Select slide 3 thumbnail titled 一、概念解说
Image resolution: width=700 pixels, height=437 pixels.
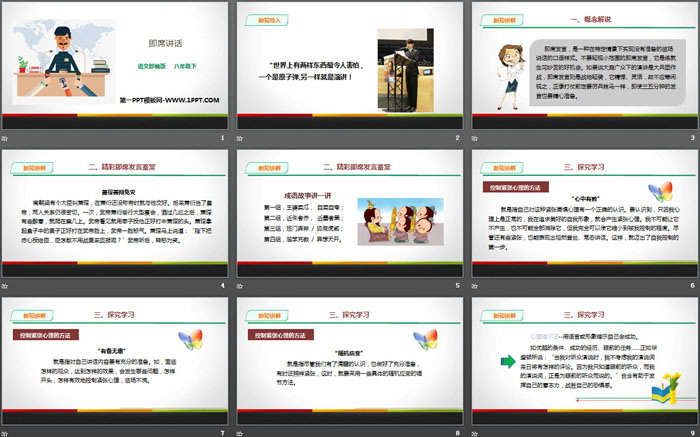tap(585, 65)
